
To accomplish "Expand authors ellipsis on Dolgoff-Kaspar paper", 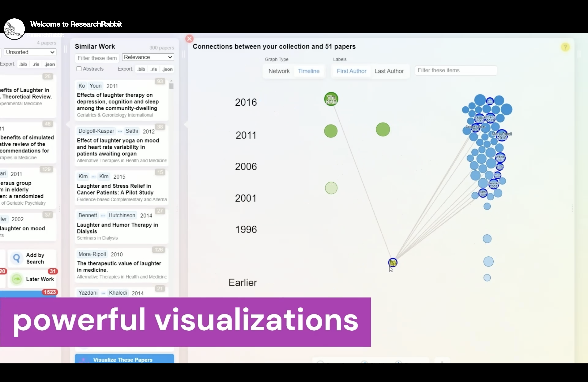I will (120, 131).
